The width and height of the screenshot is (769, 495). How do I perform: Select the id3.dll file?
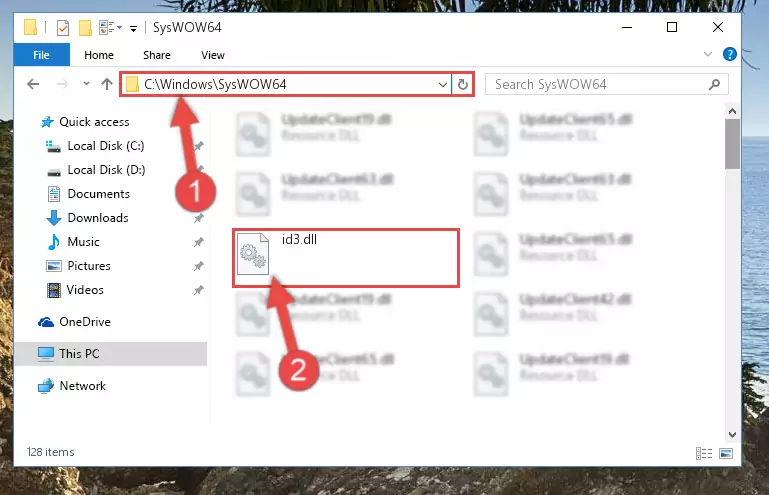[x=346, y=258]
